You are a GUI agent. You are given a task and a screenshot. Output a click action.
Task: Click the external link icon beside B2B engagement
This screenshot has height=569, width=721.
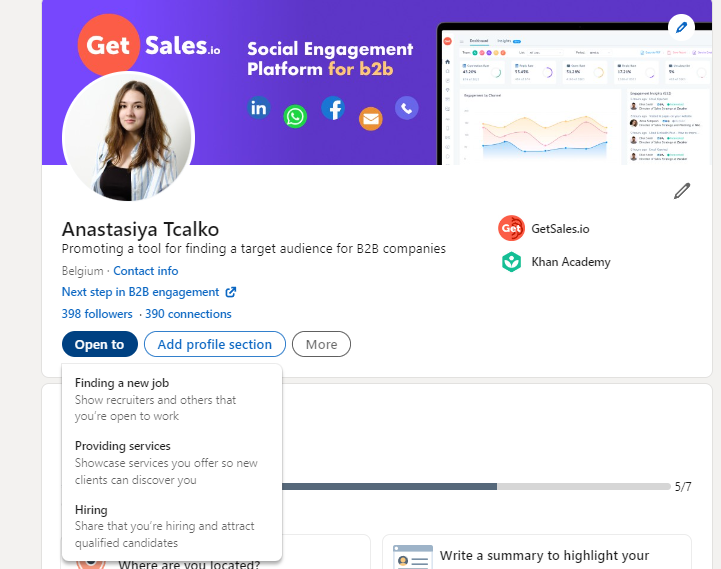point(231,293)
